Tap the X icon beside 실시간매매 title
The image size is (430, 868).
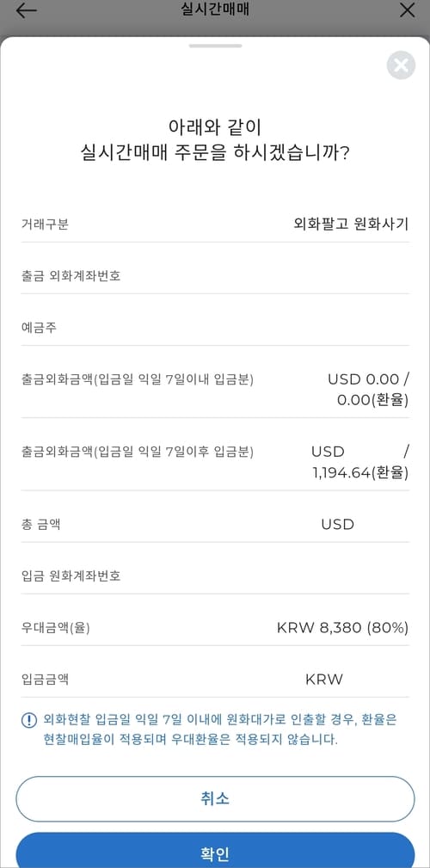coord(407,10)
